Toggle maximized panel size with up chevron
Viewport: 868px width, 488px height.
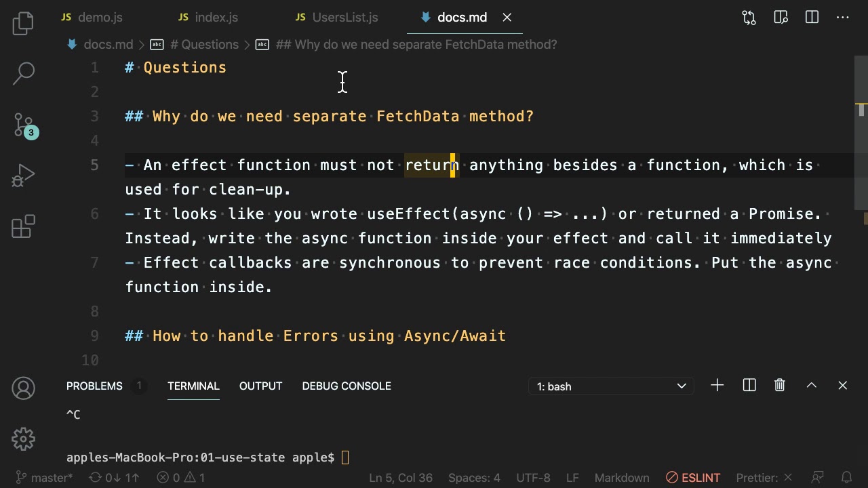[811, 386]
